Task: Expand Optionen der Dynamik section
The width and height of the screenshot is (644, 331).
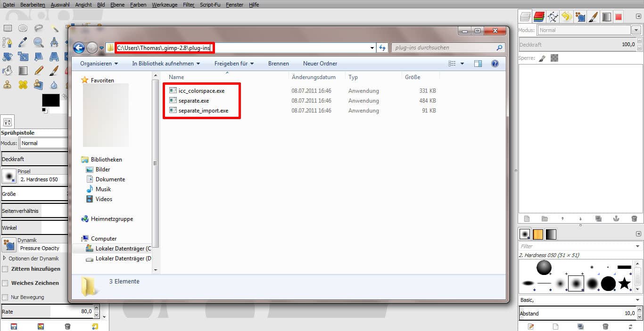Action: tap(5, 258)
